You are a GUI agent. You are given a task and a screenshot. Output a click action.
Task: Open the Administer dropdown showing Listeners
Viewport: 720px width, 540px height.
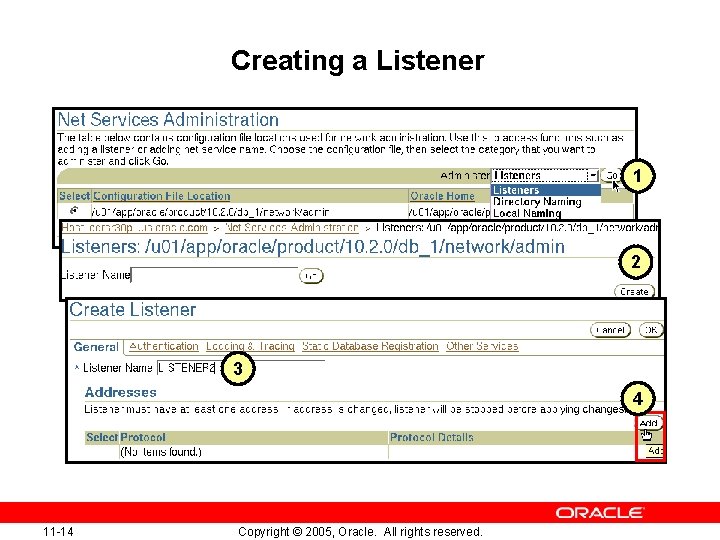point(545,175)
